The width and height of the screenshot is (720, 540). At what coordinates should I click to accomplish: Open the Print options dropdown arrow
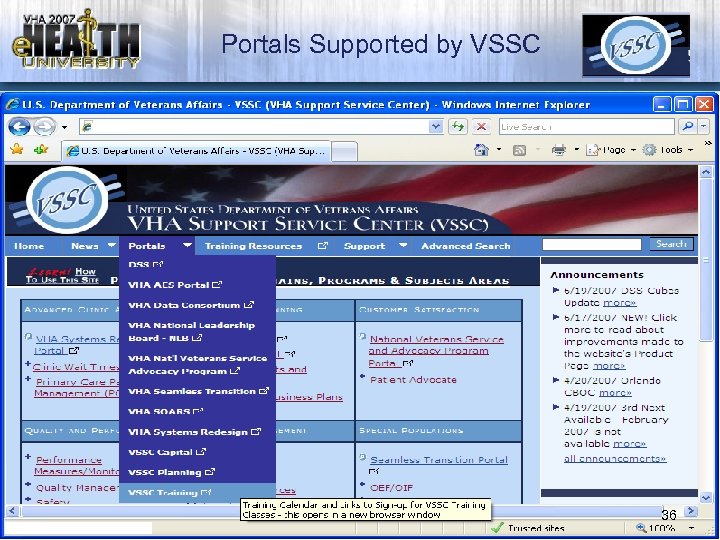point(577,150)
